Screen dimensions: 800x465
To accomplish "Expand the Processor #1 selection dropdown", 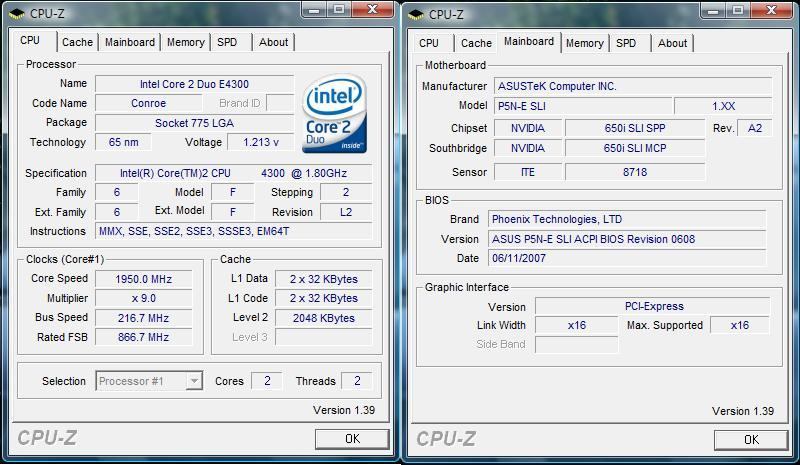I will (x=194, y=381).
